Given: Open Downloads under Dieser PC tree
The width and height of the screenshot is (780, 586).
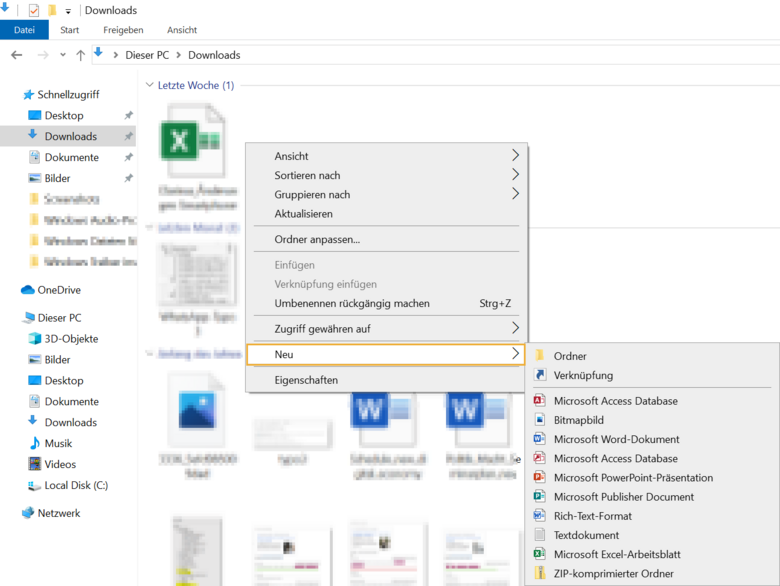Looking at the screenshot, I should [x=71, y=422].
